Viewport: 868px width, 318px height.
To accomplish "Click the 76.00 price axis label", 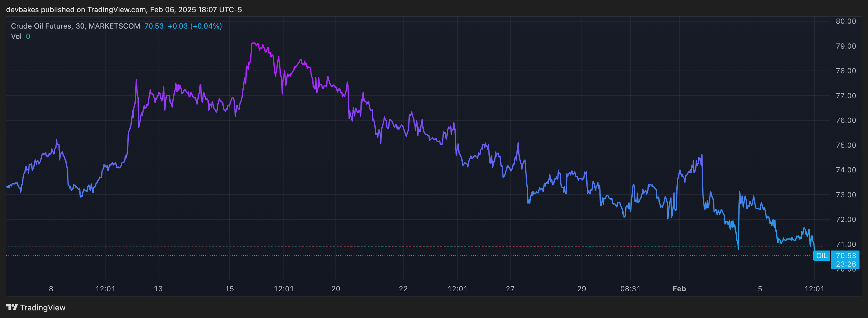I will click(x=846, y=120).
